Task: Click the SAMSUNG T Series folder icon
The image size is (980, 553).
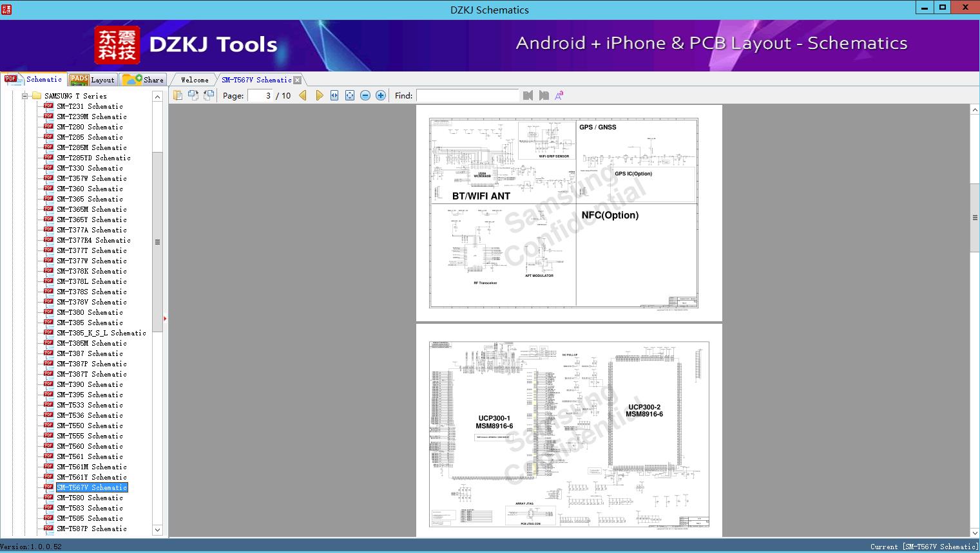Action: pos(37,96)
